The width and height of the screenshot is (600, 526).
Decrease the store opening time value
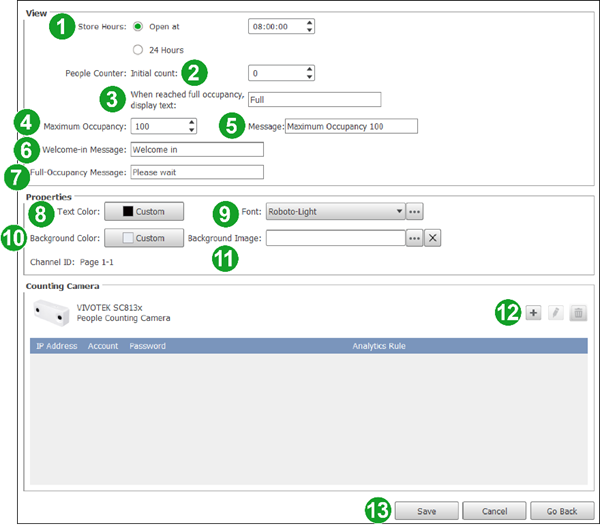309,30
